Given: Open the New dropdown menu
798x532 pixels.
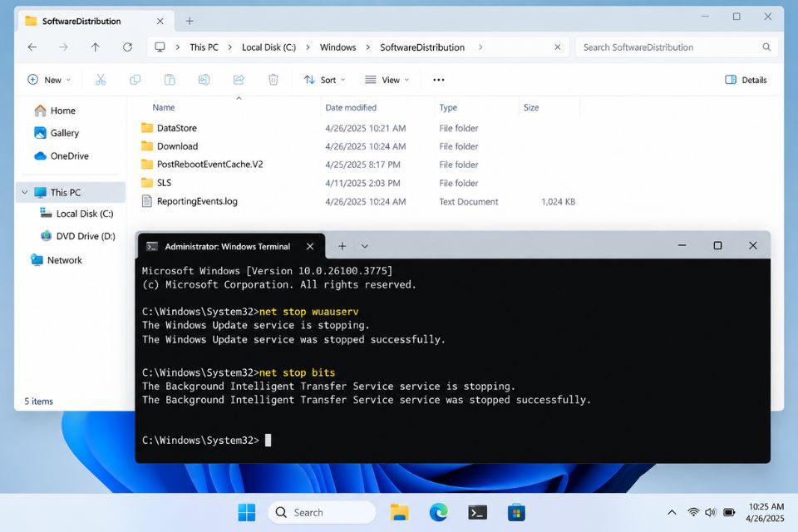Looking at the screenshot, I should [x=49, y=80].
